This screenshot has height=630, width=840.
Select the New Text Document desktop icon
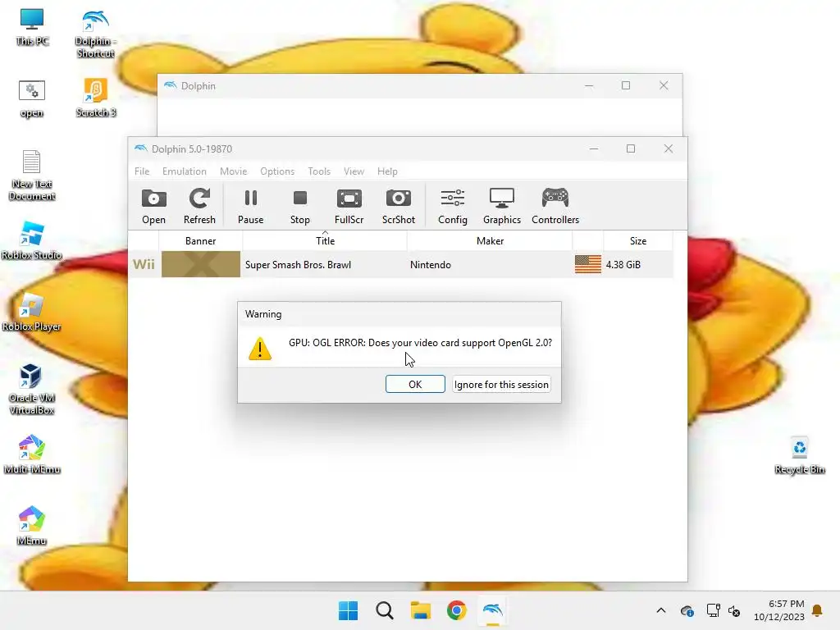pyautogui.click(x=32, y=176)
